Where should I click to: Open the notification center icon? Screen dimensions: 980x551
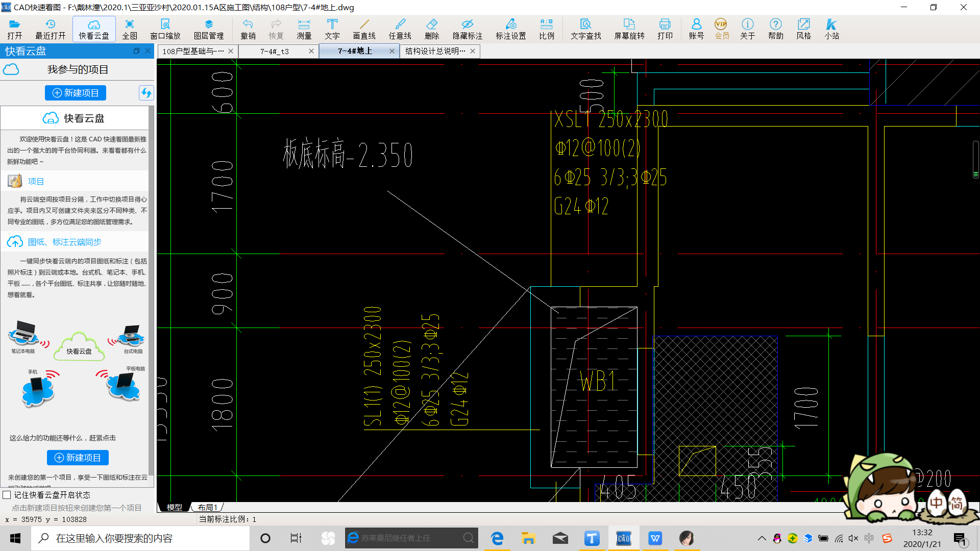point(960,538)
